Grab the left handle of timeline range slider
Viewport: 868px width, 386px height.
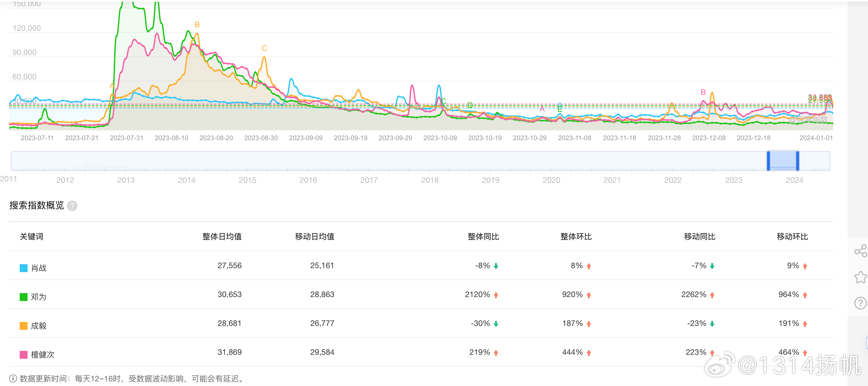tap(769, 161)
